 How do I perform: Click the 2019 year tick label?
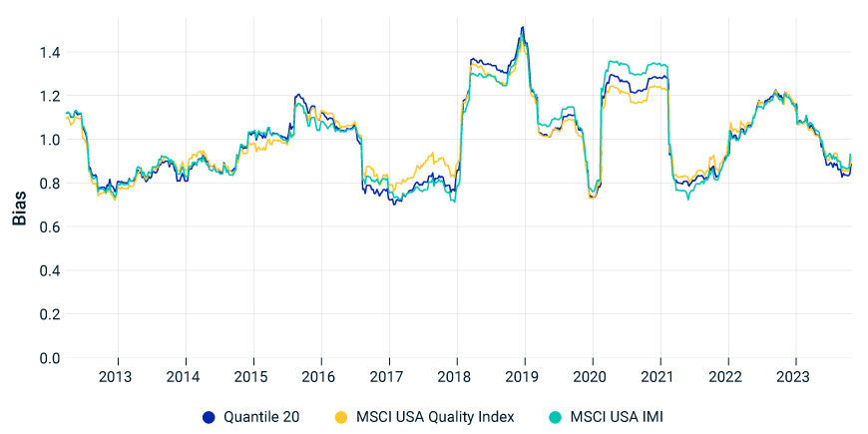pos(525,377)
